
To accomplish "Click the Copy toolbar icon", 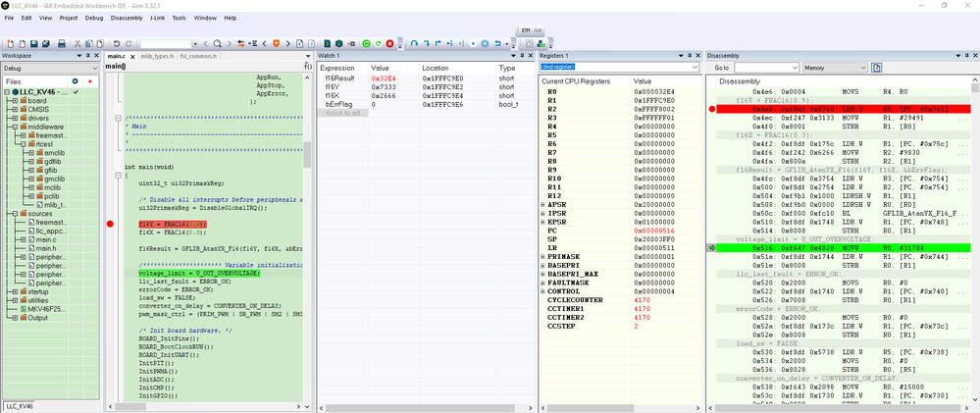I will [x=89, y=44].
